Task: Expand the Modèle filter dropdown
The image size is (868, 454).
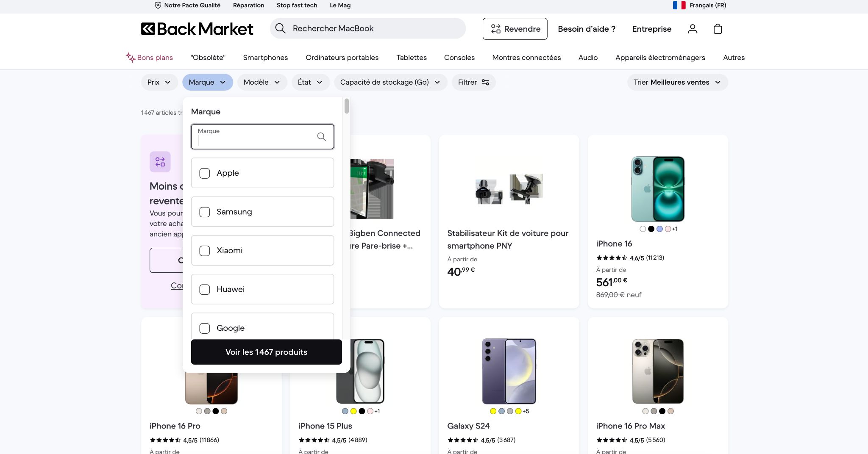Action: pos(262,82)
